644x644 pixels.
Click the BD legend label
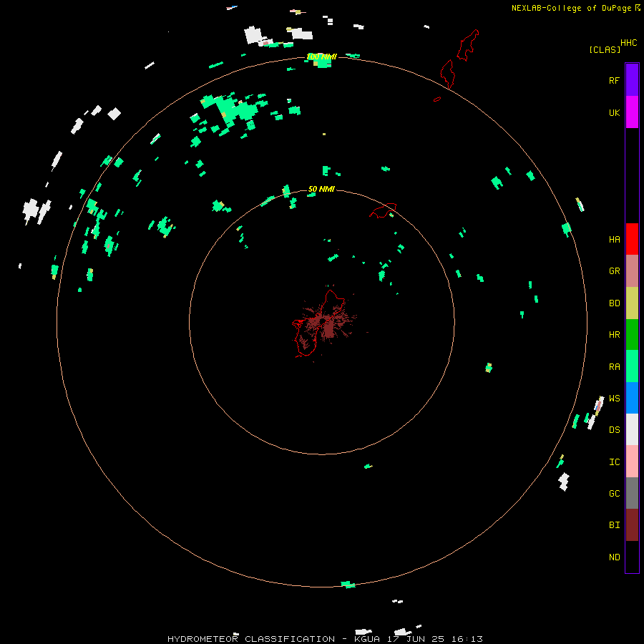click(x=614, y=303)
